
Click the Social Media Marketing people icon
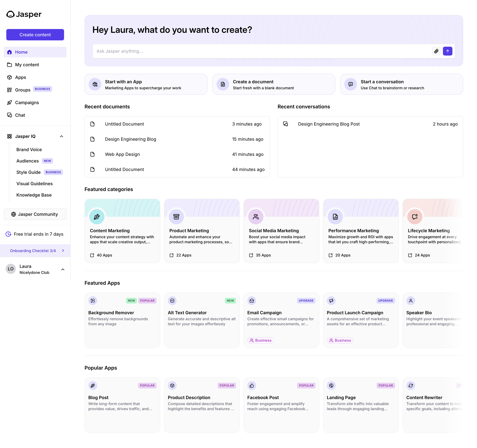point(256,217)
